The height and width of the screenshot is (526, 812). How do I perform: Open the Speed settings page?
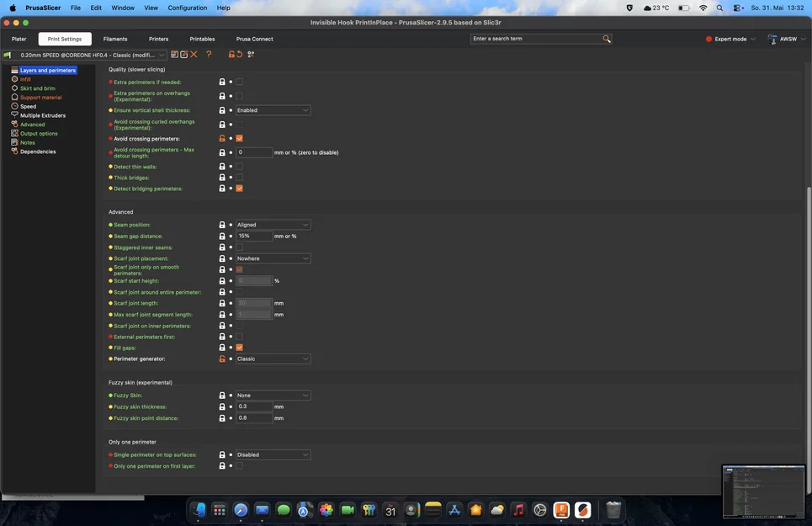28,106
